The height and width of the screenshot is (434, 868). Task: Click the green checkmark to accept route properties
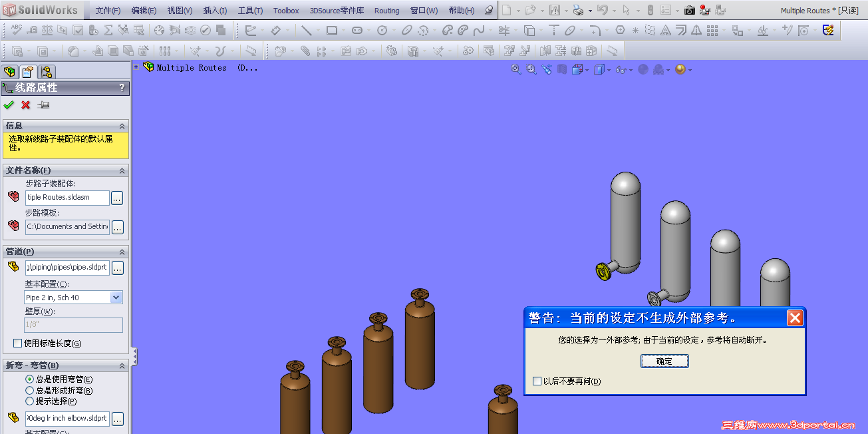(x=9, y=105)
